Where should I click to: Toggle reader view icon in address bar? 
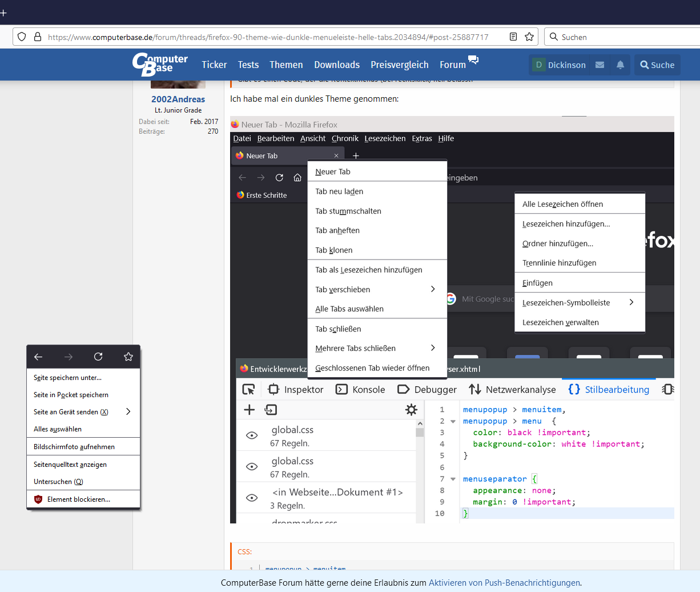tap(513, 37)
